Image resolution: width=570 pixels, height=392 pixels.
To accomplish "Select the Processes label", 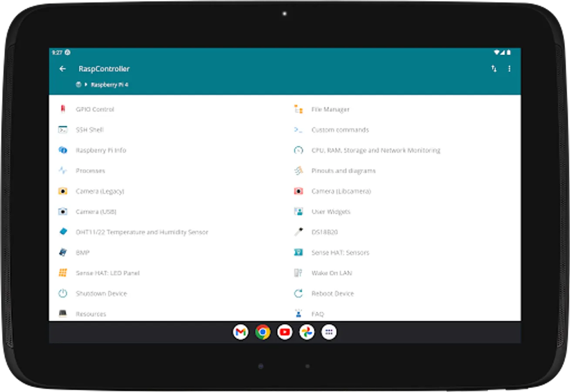I will click(91, 171).
